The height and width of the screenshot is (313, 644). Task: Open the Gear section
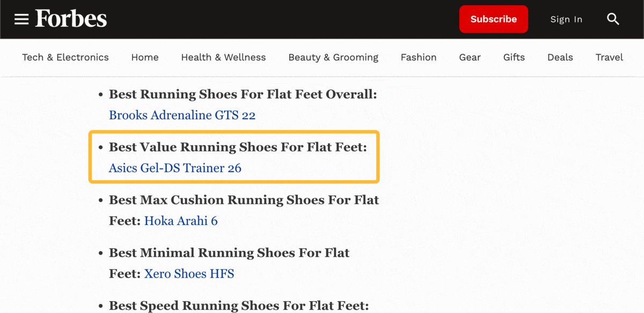pos(470,57)
